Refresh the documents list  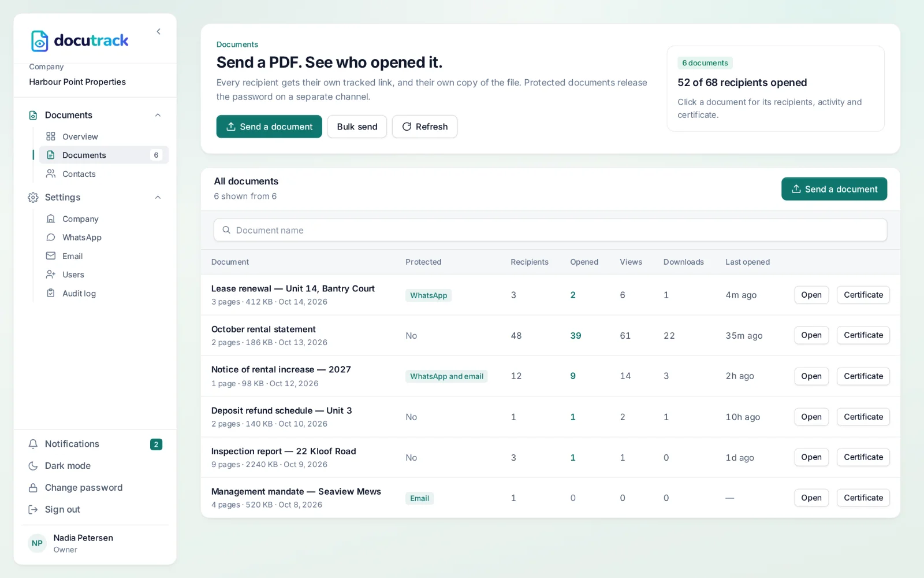coord(424,127)
